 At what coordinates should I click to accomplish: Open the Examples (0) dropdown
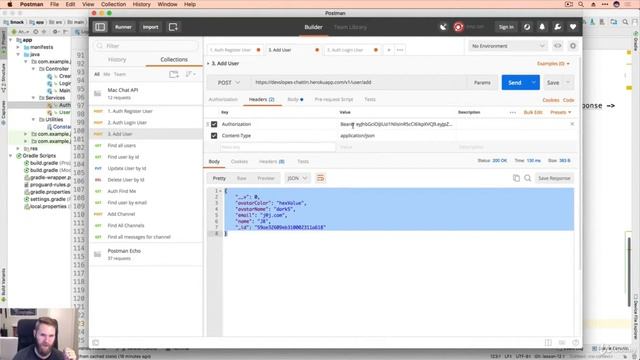click(553, 64)
